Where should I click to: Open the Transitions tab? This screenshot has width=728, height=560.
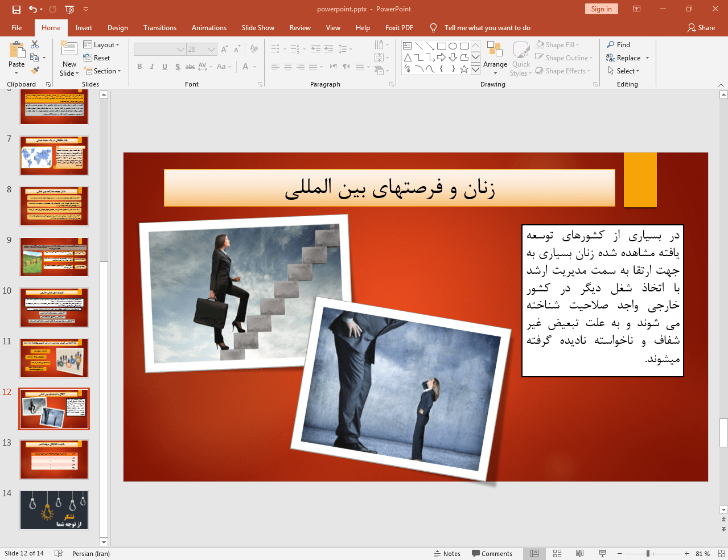[160, 28]
